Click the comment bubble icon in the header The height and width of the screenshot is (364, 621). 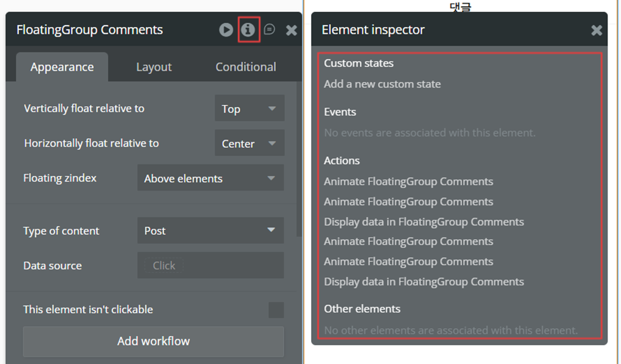coord(269,30)
